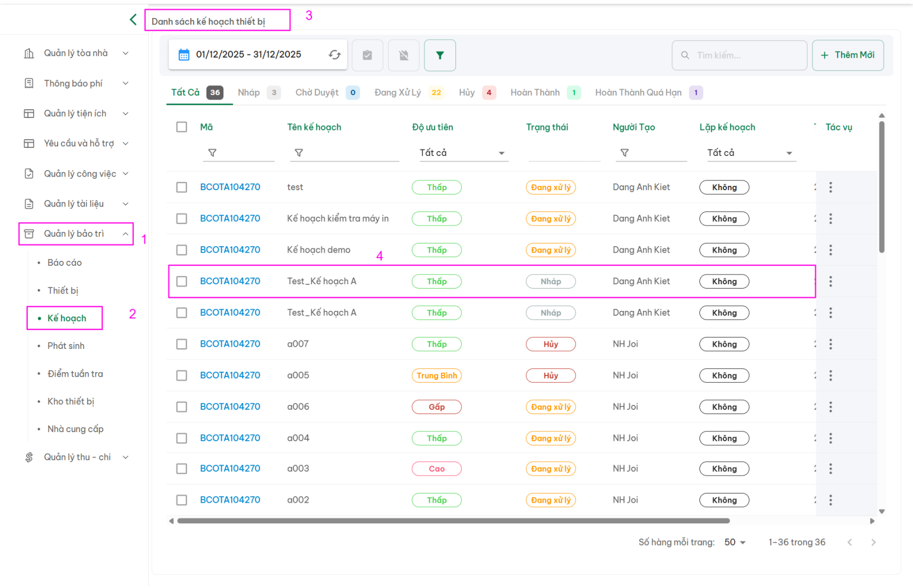This screenshot has height=588, width=913.
Task: Click the green filter funnel toolbar button
Action: pos(440,55)
